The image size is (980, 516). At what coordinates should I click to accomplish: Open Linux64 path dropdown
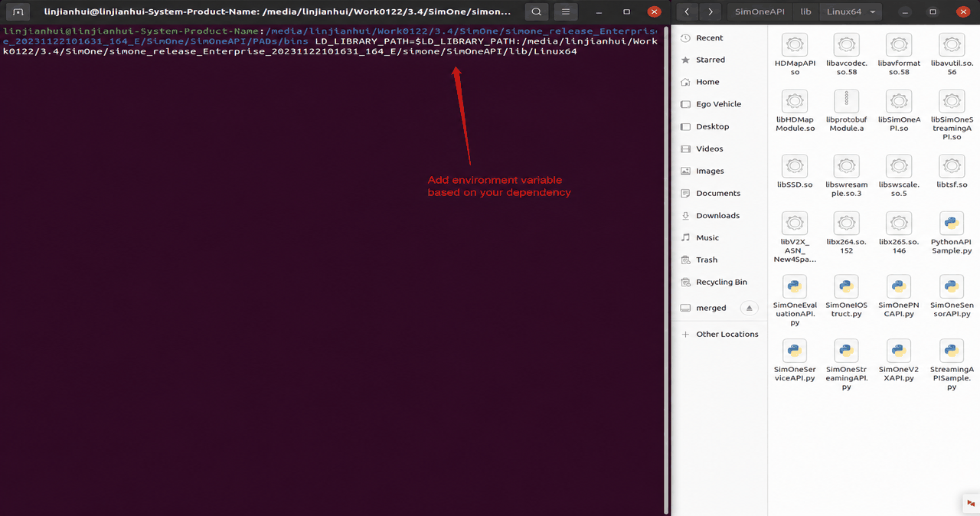[851, 11]
